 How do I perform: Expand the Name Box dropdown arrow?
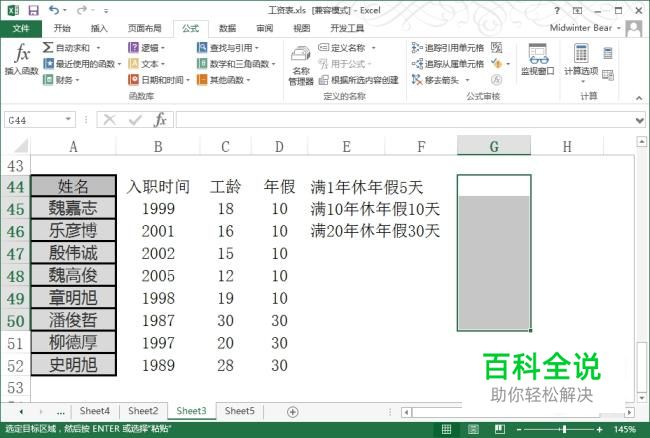68,120
